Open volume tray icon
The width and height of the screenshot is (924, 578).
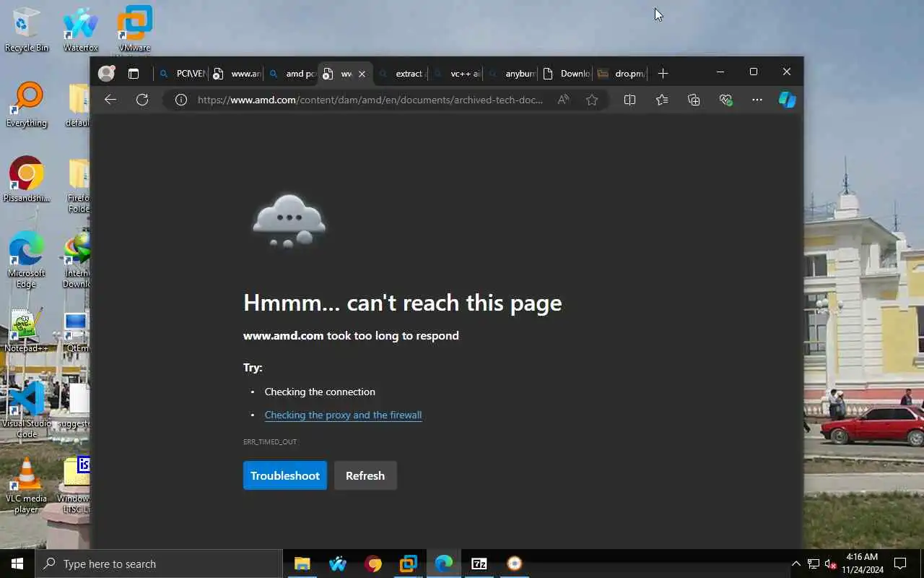point(830,564)
